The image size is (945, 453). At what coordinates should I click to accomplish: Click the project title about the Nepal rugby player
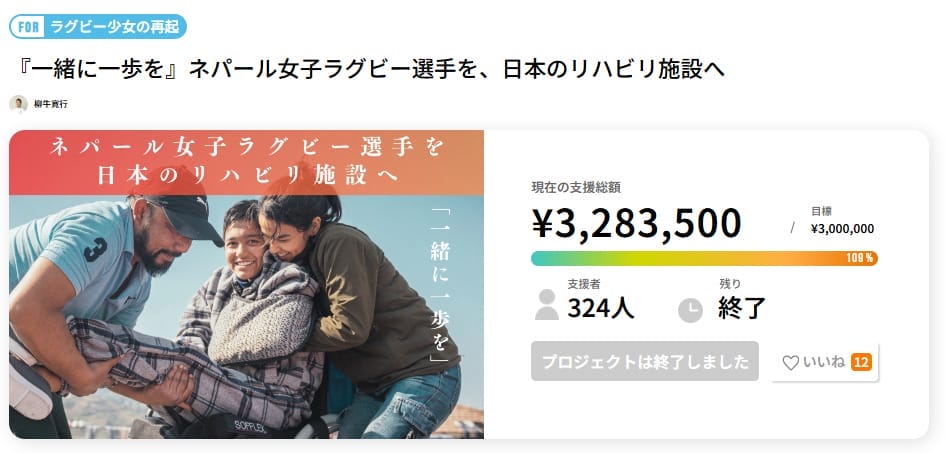click(371, 69)
